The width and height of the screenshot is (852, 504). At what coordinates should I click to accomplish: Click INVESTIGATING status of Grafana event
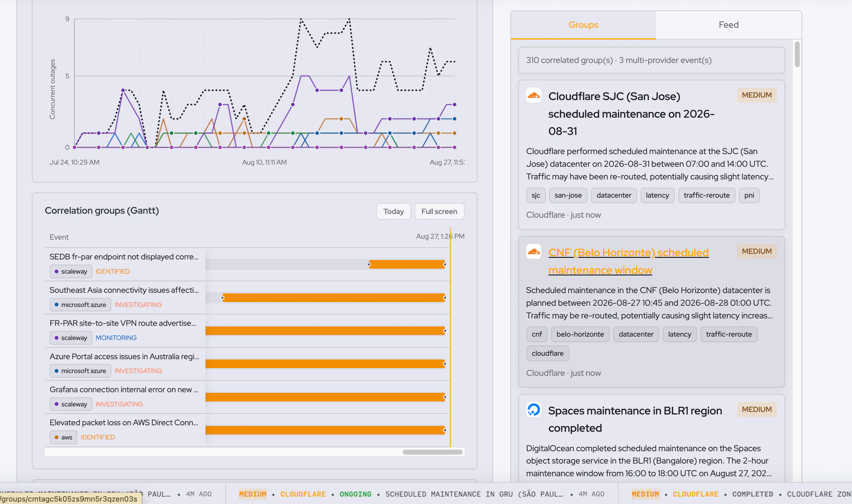coord(119,404)
